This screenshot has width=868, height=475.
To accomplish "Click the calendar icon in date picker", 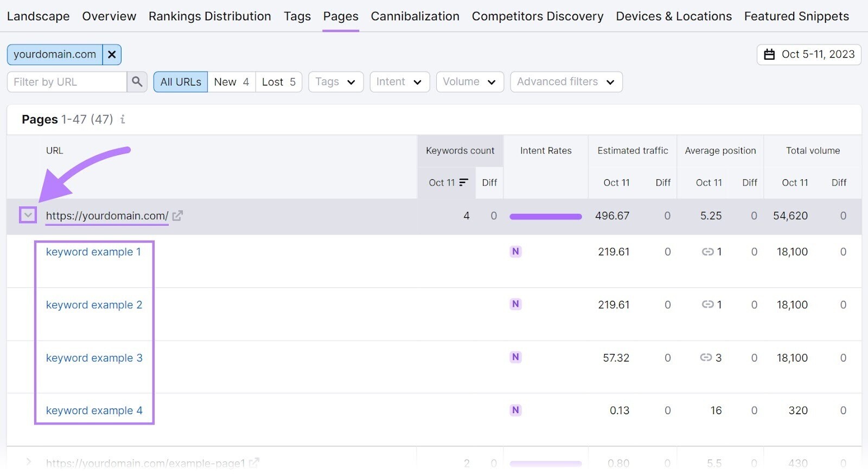I will click(x=769, y=54).
